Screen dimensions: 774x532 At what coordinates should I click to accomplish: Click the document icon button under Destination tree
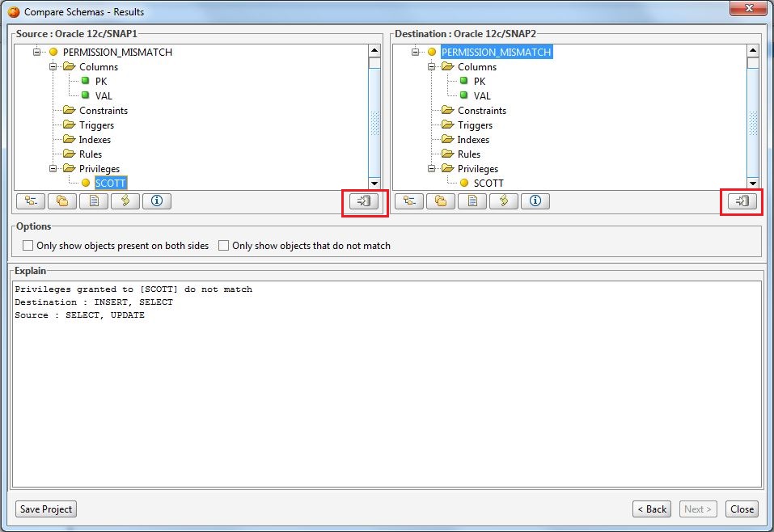coord(472,201)
